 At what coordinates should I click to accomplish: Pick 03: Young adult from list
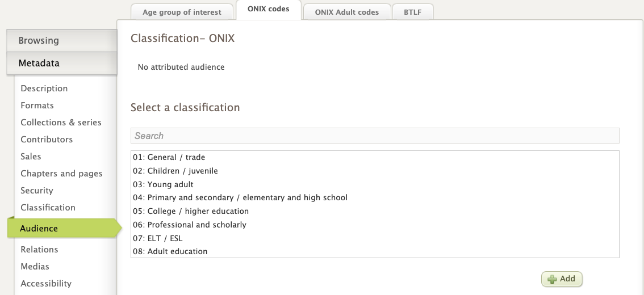click(x=164, y=184)
